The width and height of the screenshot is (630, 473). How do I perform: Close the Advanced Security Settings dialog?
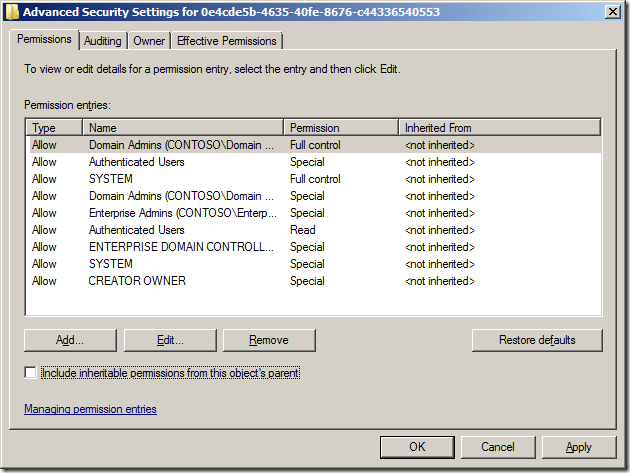(610, 12)
